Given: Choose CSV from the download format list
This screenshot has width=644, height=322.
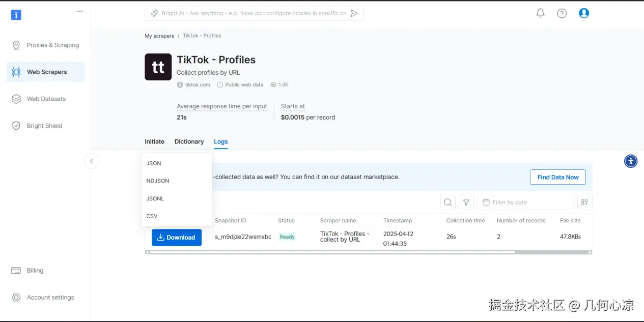Looking at the screenshot, I should [x=152, y=216].
